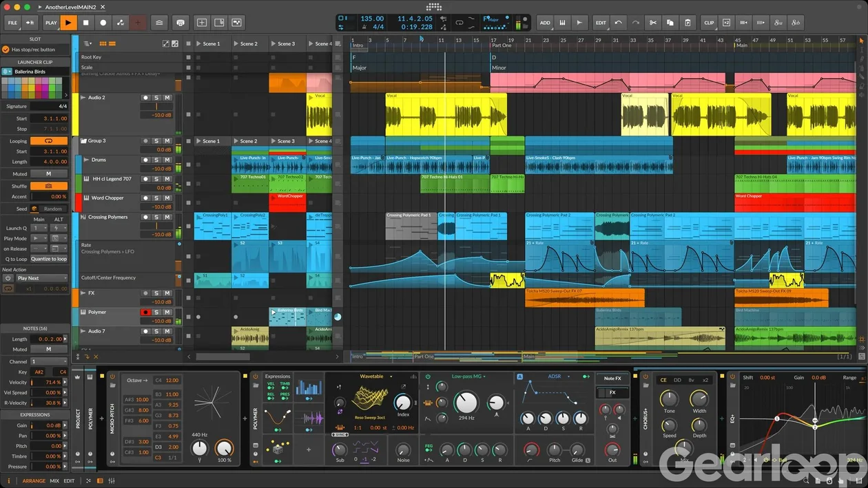Image resolution: width=868 pixels, height=488 pixels.
Task: Click the Undo arrow icon
Action: click(x=618, y=23)
